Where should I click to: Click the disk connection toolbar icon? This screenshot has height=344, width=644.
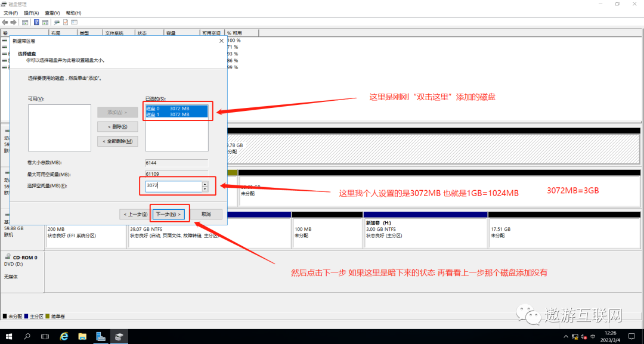57,22
